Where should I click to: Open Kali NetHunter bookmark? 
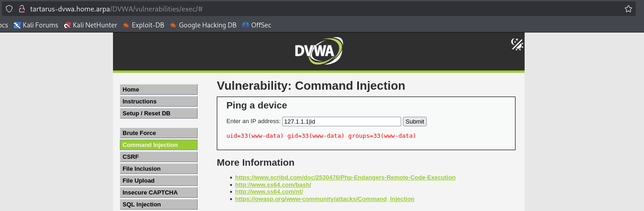click(x=90, y=25)
